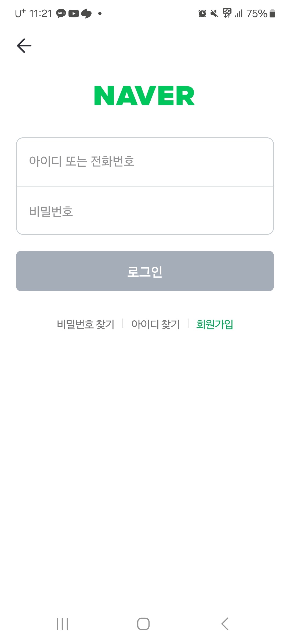Tap the KakaoTalk notification icon in status bar
The height and width of the screenshot is (644, 290).
tap(61, 13)
